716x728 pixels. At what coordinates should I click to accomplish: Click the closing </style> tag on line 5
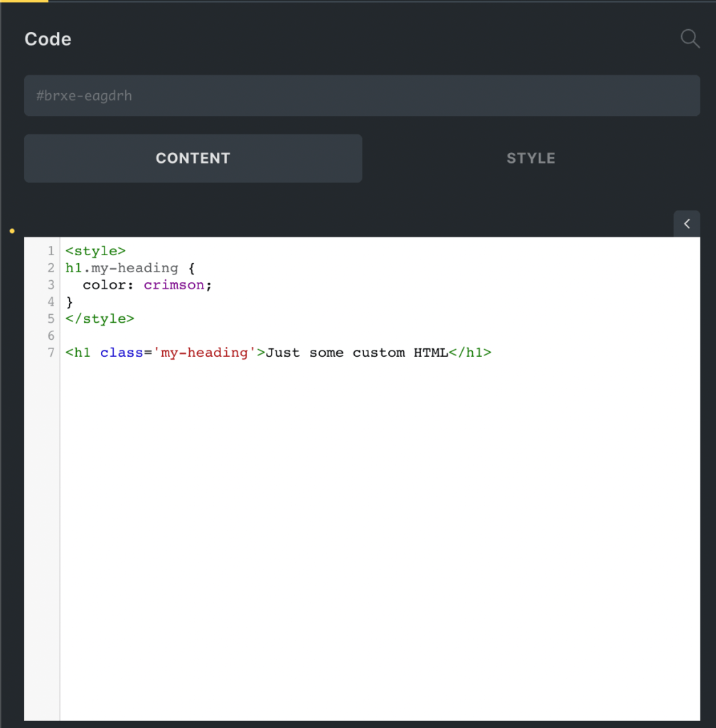click(100, 318)
